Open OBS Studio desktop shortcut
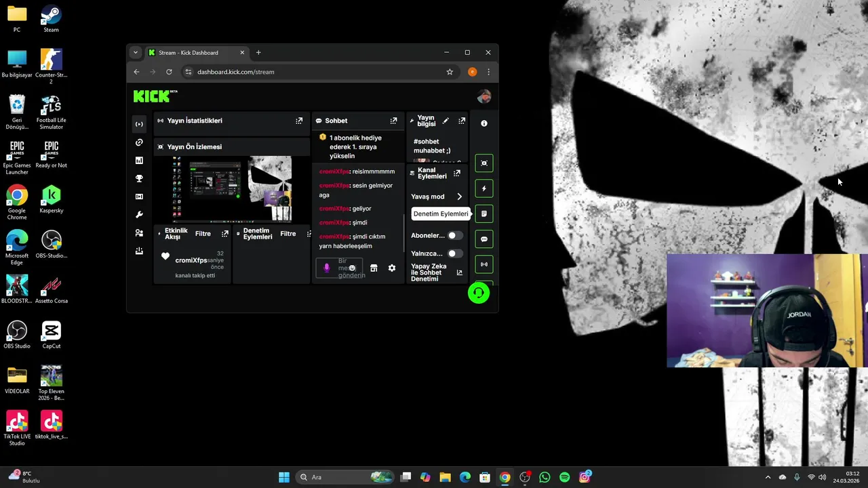 [x=17, y=335]
